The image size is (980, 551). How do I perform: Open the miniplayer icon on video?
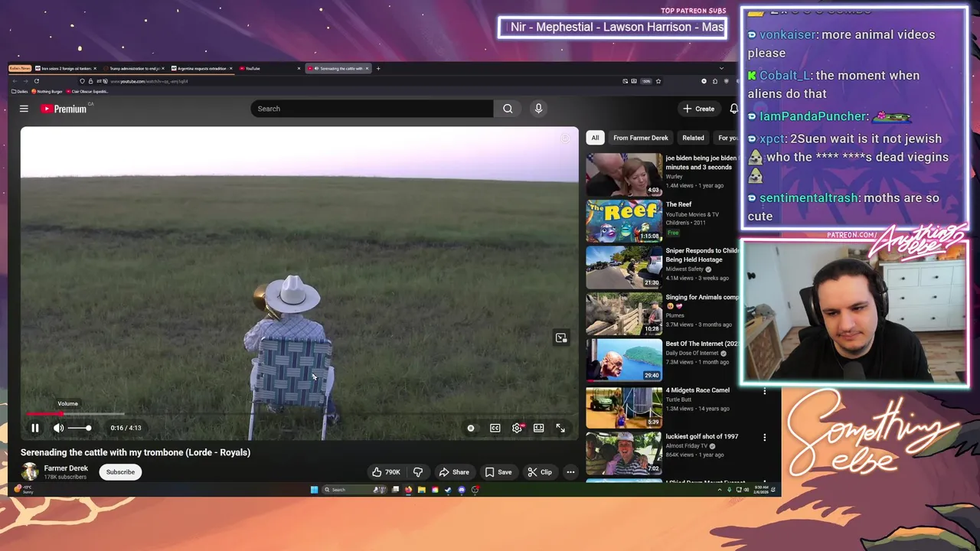561,337
